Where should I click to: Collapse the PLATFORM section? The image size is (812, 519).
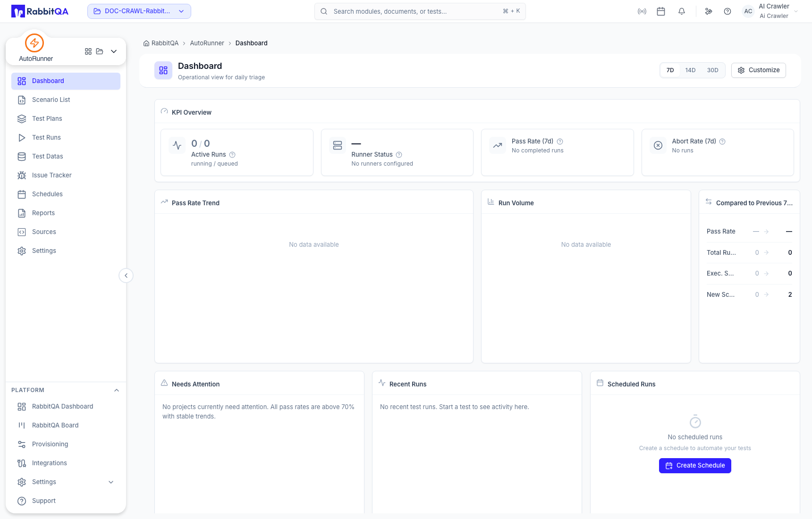point(117,390)
